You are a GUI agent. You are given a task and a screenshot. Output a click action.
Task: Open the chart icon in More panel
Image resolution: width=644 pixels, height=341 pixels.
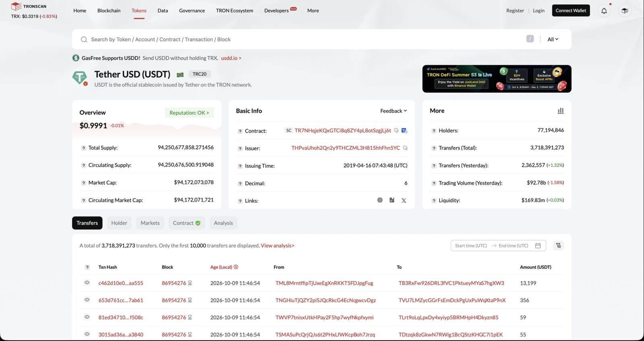pyautogui.click(x=561, y=110)
